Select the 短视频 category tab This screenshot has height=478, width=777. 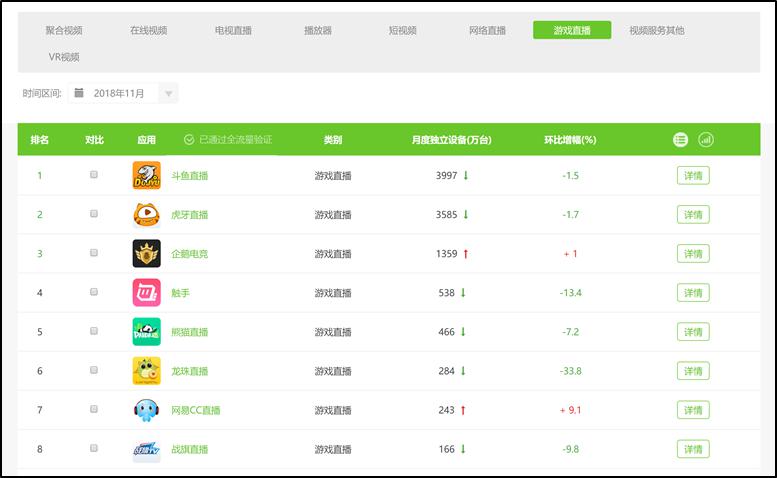[402, 30]
